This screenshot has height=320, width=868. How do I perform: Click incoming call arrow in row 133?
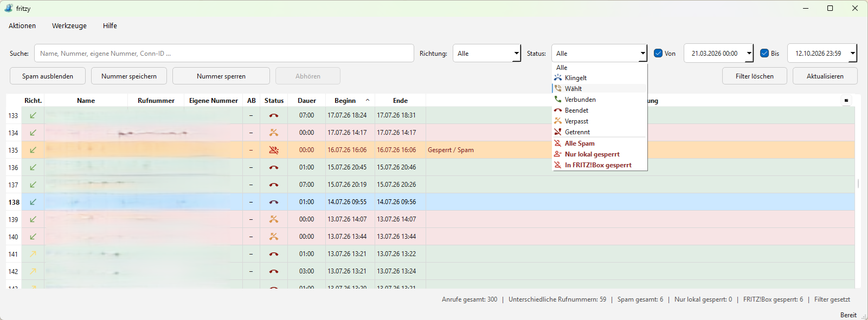coord(33,115)
